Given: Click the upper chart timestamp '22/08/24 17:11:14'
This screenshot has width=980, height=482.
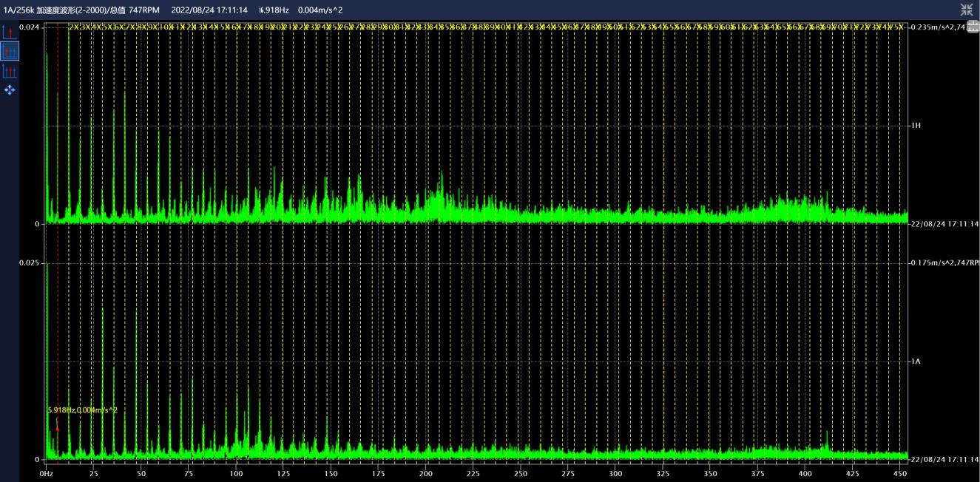Looking at the screenshot, I should (944, 224).
